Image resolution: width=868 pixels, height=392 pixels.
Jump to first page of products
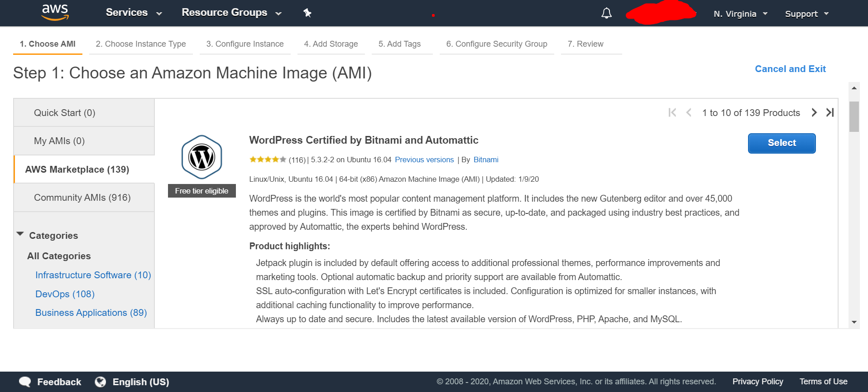click(672, 112)
